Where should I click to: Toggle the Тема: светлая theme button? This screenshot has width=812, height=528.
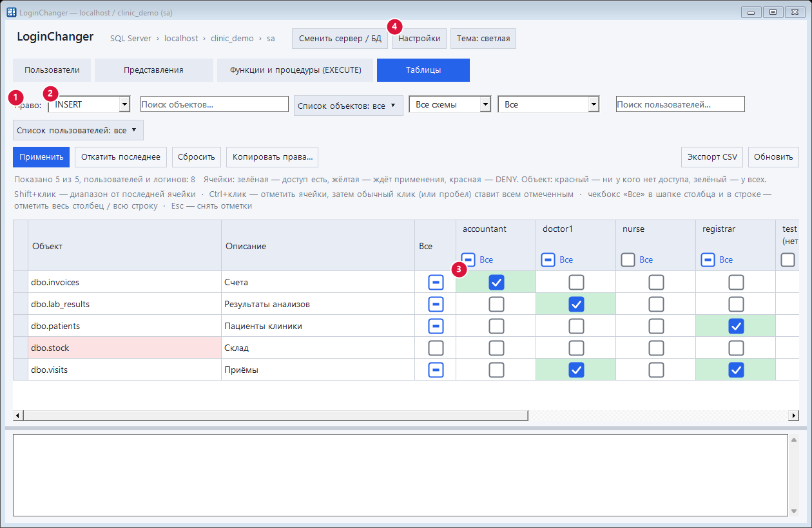[483, 39]
